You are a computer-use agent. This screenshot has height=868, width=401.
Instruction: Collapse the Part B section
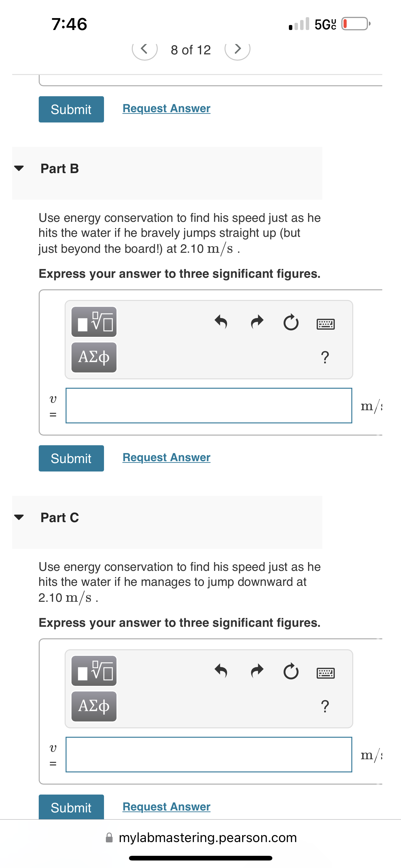pos(19,169)
